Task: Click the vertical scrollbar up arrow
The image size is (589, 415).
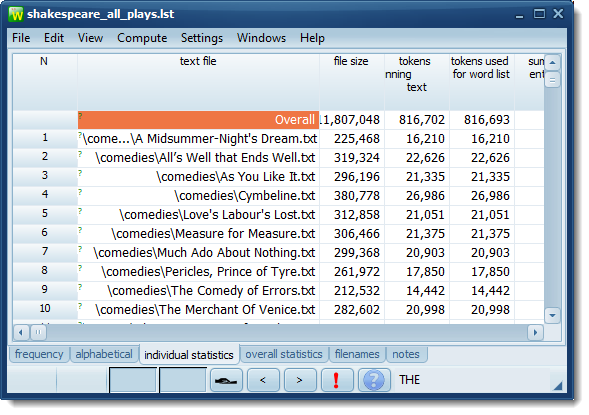Action: tap(552, 63)
